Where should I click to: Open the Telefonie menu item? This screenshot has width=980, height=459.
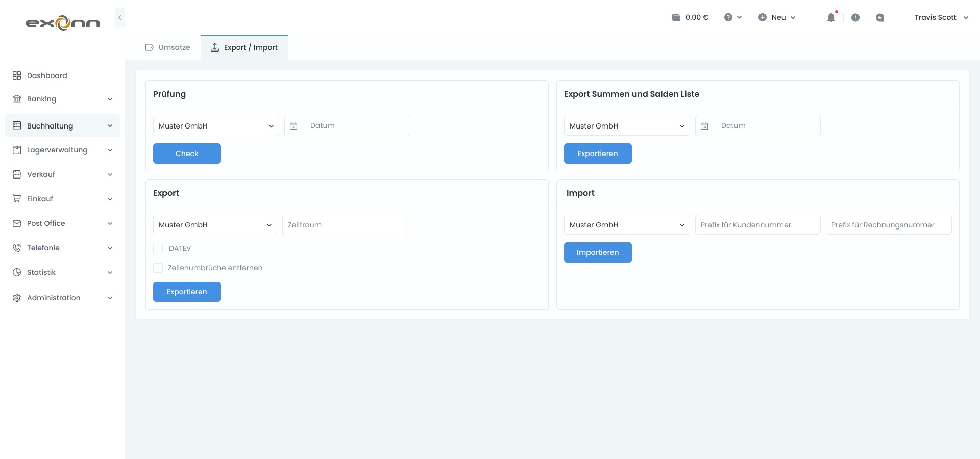pos(62,248)
